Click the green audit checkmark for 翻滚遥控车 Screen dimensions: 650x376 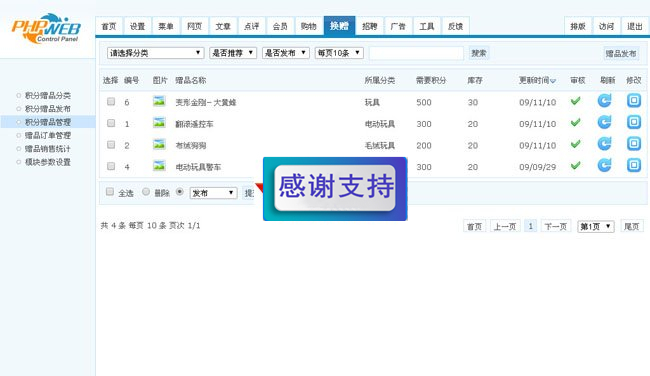(x=575, y=122)
